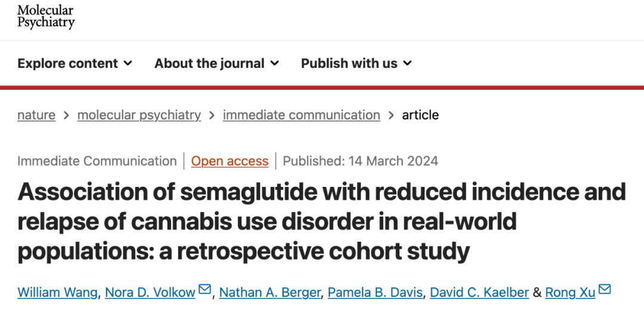The width and height of the screenshot is (644, 312).
Task: Click the Open access link
Action: [x=230, y=161]
